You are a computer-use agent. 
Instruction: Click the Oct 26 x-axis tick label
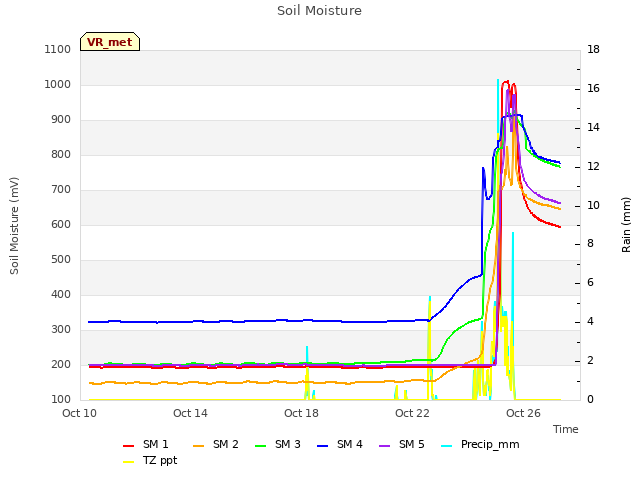(523, 413)
